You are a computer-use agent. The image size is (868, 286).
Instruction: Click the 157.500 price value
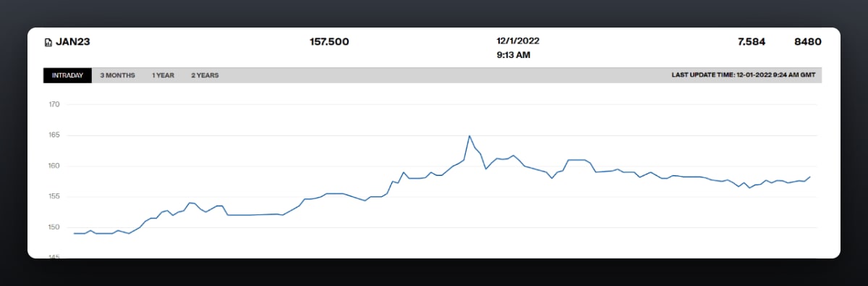pos(329,42)
